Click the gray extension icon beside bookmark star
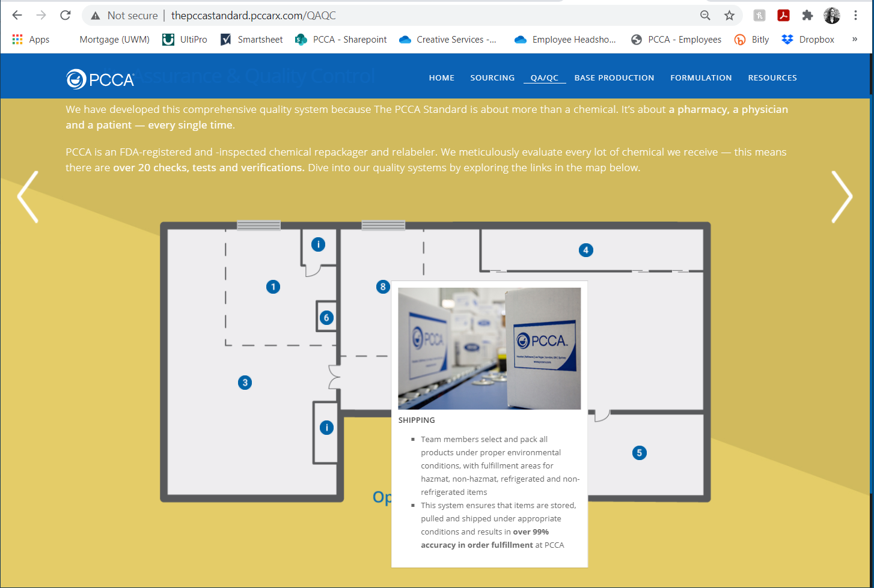 (759, 16)
